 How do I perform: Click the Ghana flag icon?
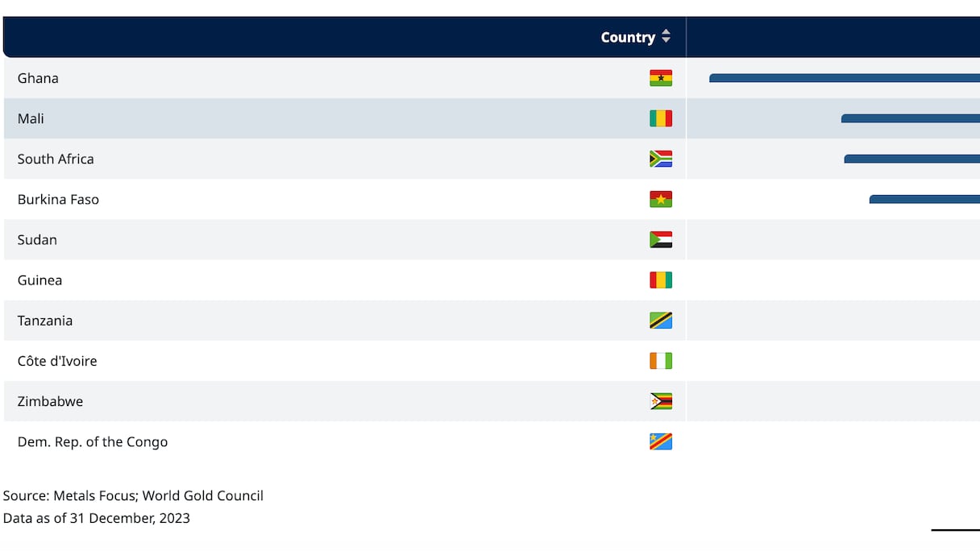point(661,78)
